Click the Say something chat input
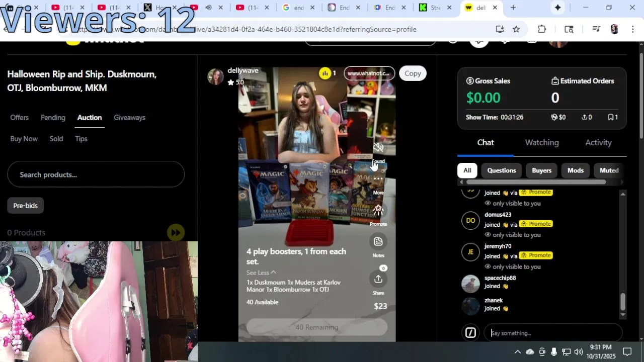The image size is (644, 362). tap(553, 333)
